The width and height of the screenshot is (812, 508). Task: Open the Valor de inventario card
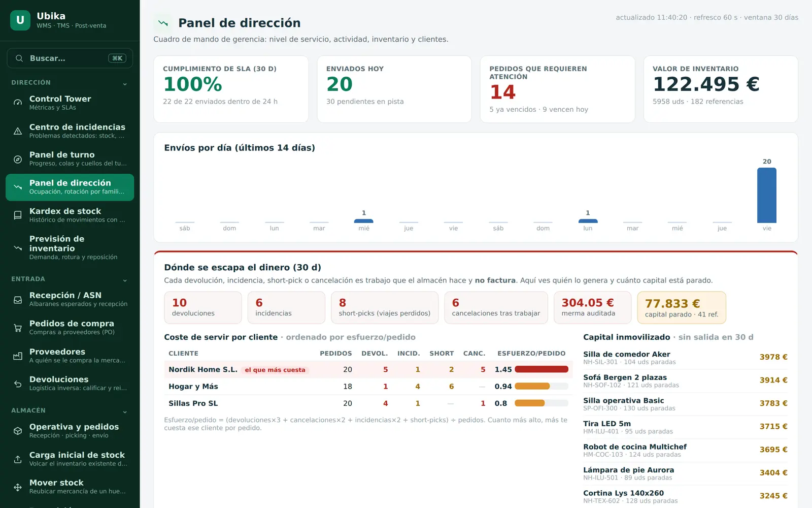721,89
